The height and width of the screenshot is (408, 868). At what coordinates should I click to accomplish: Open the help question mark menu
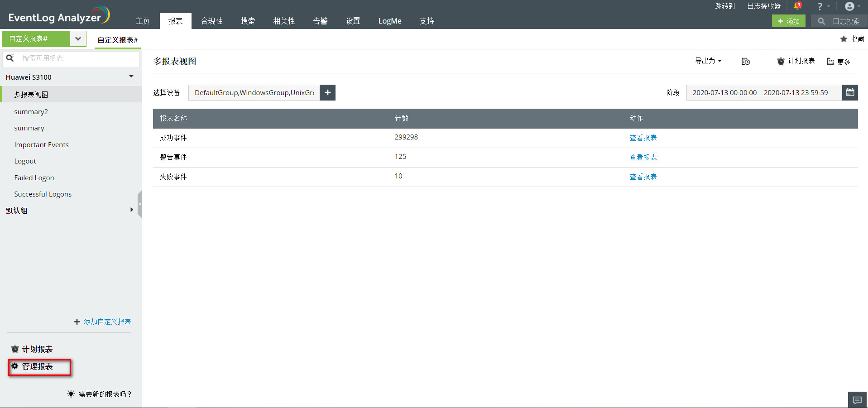pyautogui.click(x=820, y=6)
